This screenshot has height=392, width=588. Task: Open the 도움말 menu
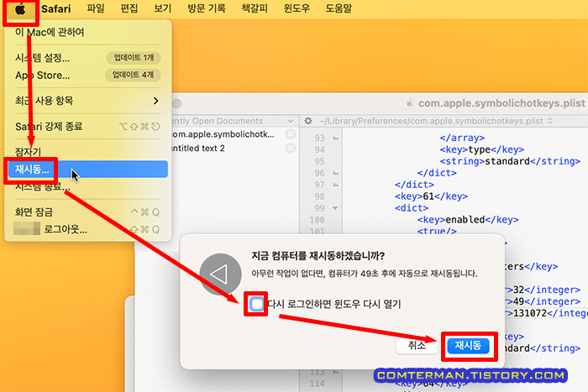pos(339,8)
